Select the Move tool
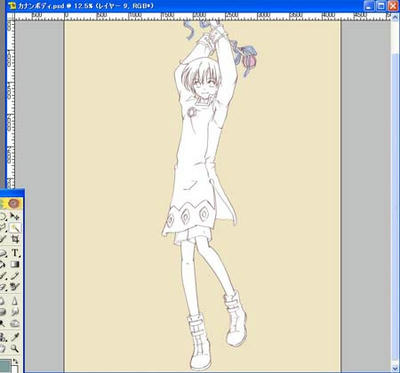400x373 pixels. [15, 216]
